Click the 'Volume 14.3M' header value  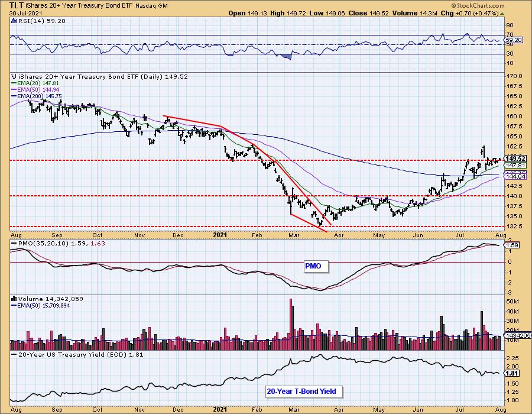pyautogui.click(x=414, y=13)
